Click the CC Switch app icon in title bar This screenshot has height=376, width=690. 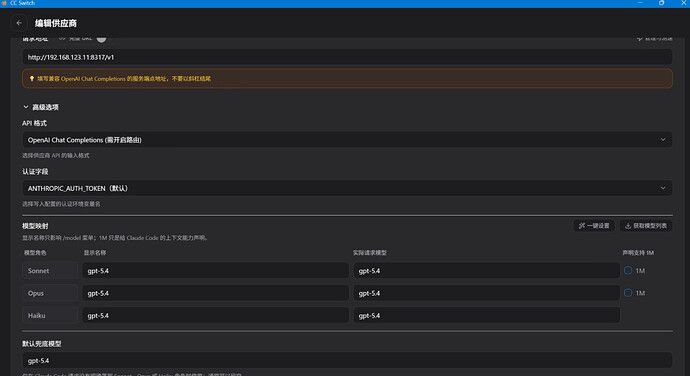click(4, 3)
